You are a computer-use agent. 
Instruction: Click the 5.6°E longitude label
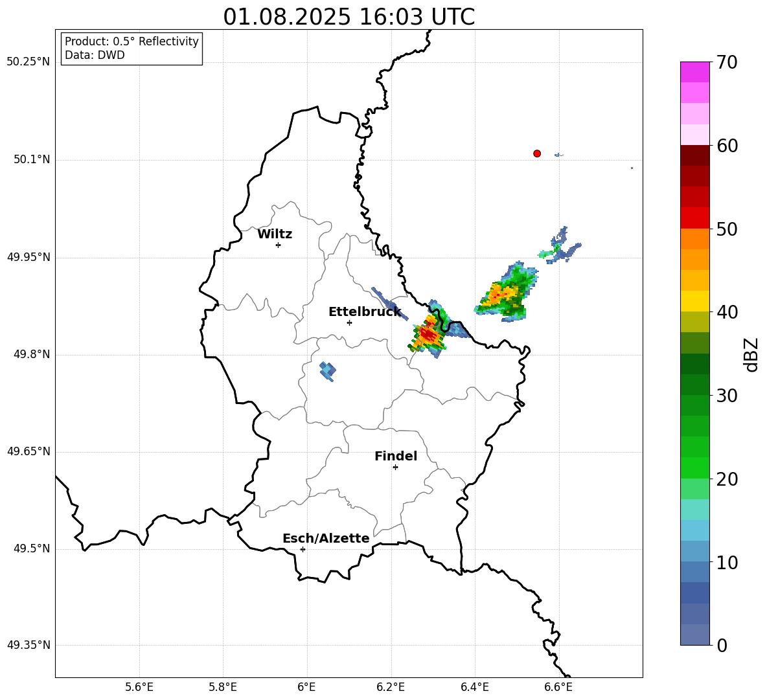pyautogui.click(x=139, y=687)
